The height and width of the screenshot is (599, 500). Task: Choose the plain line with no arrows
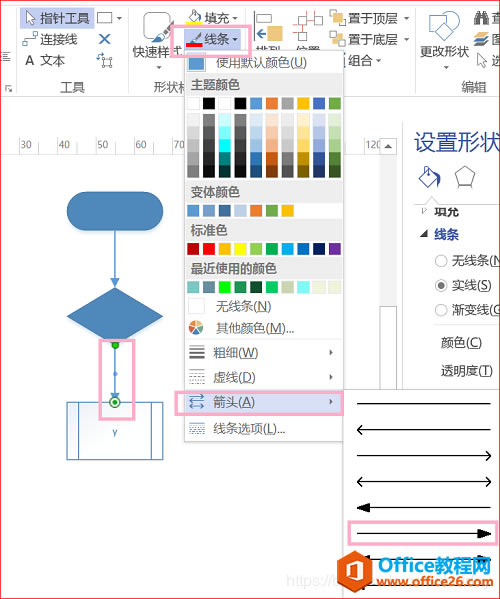coord(423,403)
